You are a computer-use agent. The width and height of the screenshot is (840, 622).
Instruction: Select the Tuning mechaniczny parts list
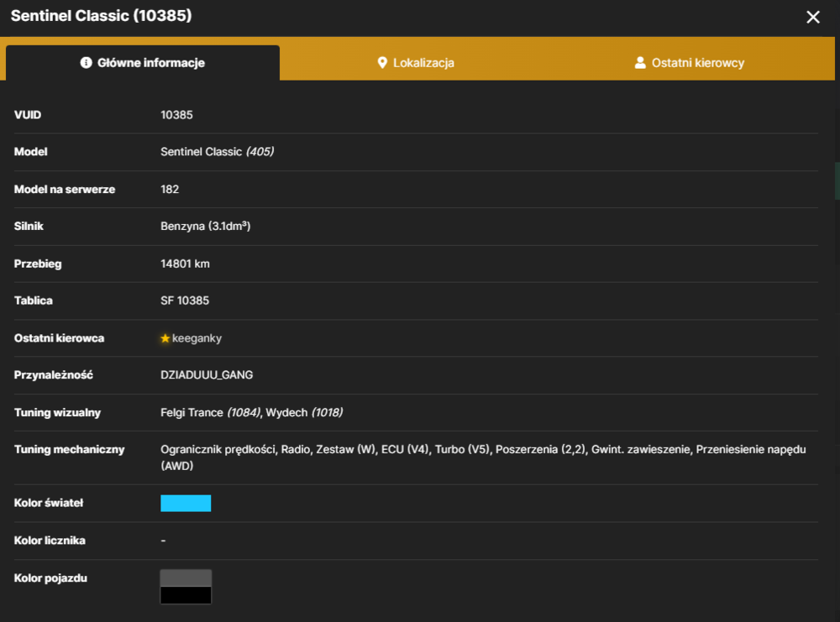(x=483, y=457)
